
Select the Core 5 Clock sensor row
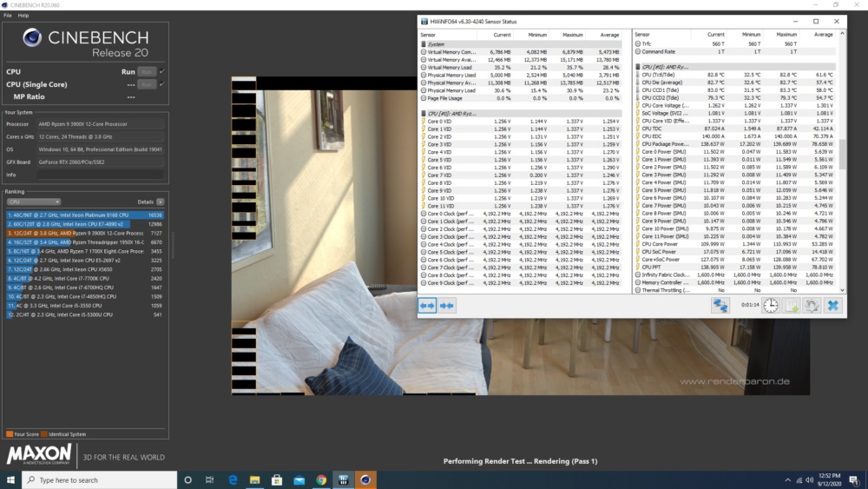pos(520,252)
